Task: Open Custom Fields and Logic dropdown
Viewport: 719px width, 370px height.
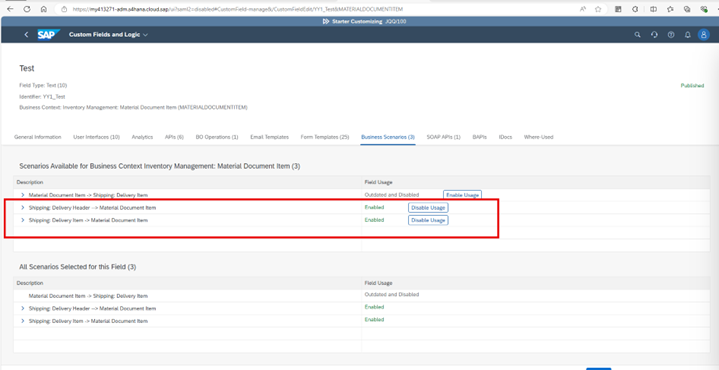Action: [108, 34]
